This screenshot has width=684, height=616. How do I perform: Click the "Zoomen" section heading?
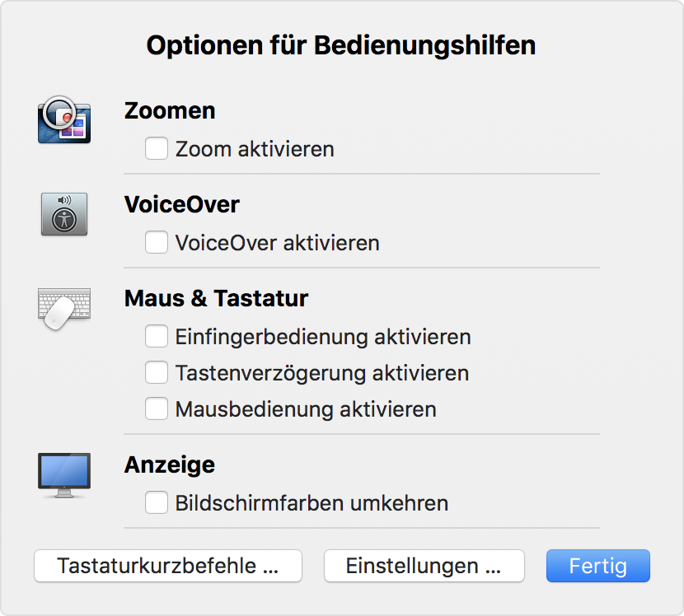pyautogui.click(x=170, y=110)
